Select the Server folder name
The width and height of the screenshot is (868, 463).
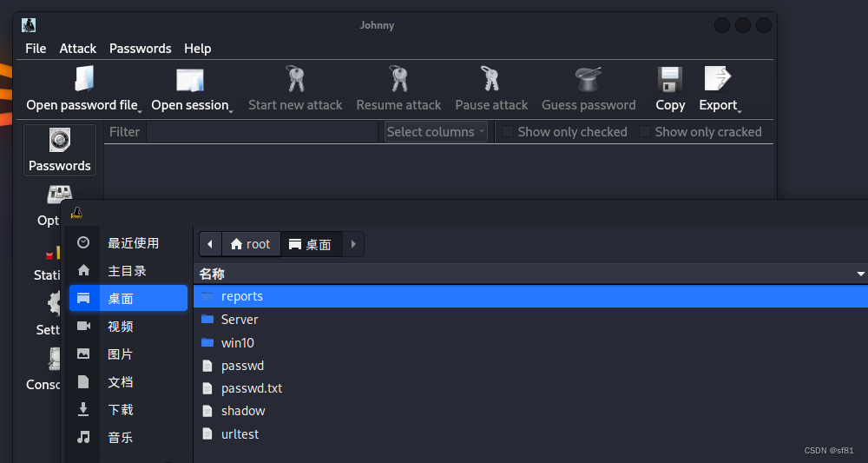click(x=240, y=319)
